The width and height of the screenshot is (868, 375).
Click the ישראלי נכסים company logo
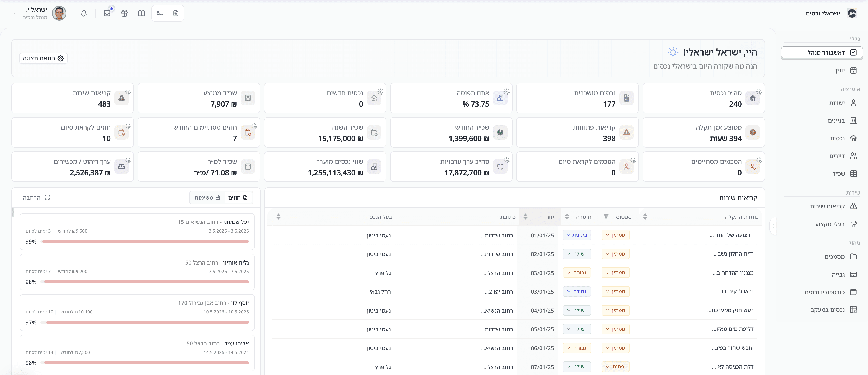pyautogui.click(x=852, y=13)
